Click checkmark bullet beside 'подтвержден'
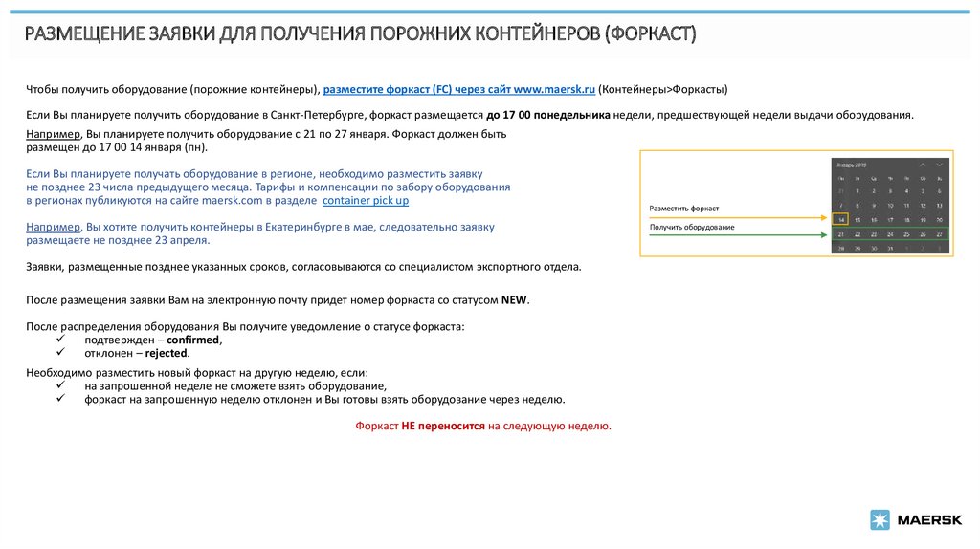This screenshot has height=549, width=980. (x=60, y=339)
